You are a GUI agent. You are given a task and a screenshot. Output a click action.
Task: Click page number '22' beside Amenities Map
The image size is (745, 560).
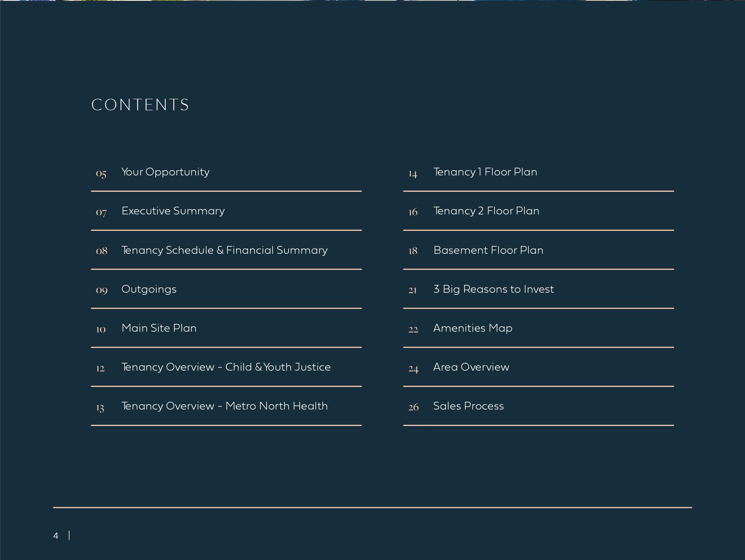tap(413, 329)
